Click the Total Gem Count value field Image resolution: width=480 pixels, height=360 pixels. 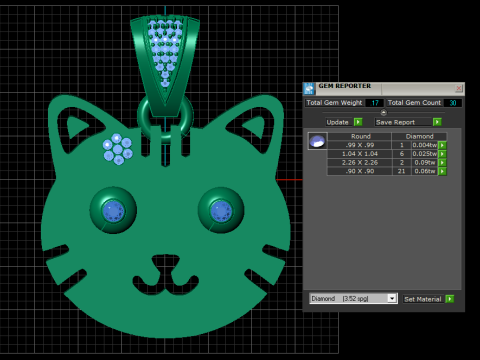point(453,103)
